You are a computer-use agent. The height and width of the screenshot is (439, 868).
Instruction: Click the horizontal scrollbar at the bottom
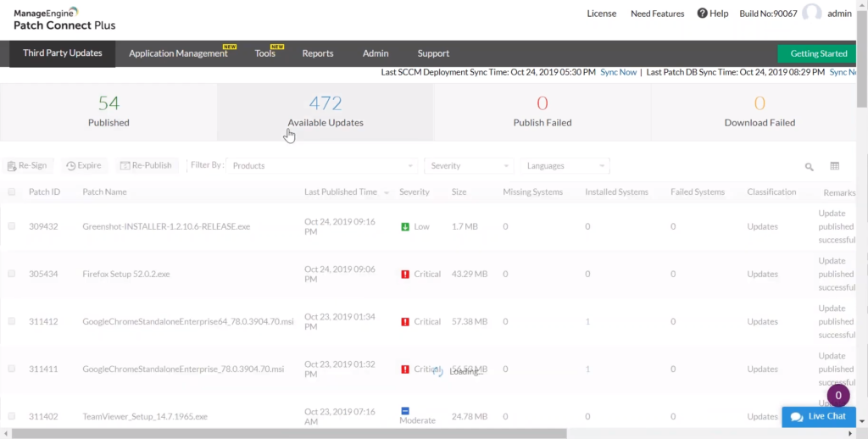pos(339,433)
